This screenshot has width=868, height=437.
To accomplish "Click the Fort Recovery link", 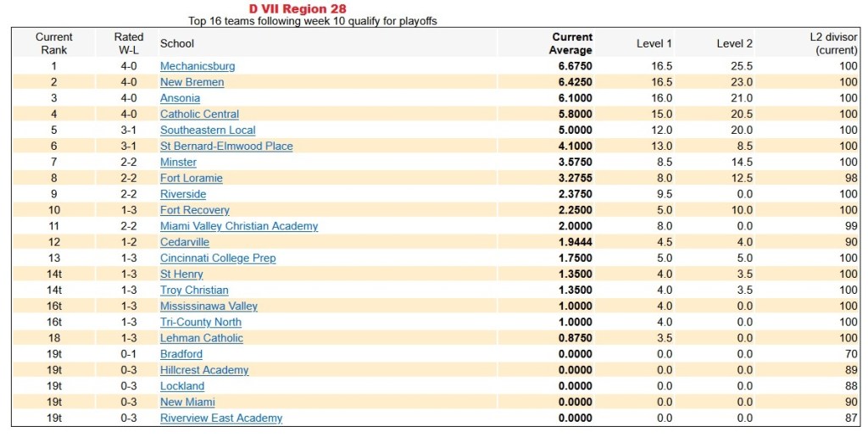I will (x=194, y=210).
